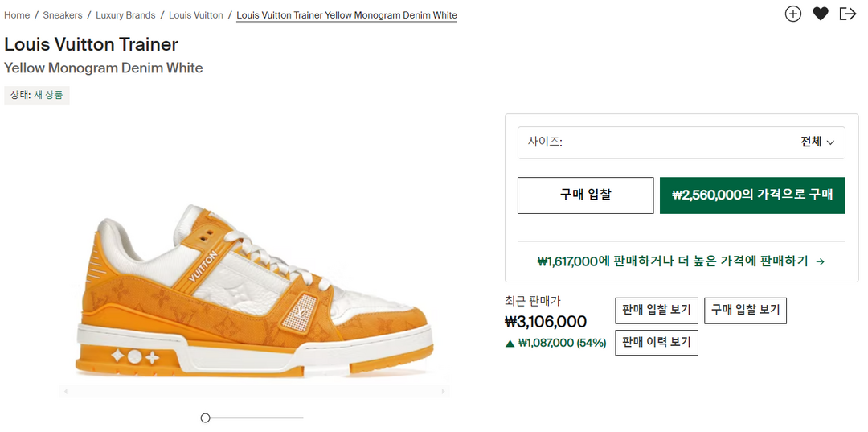Screen dimensions: 868x432
Task: View the 판매 이력 보기 sales history
Action: [657, 343]
